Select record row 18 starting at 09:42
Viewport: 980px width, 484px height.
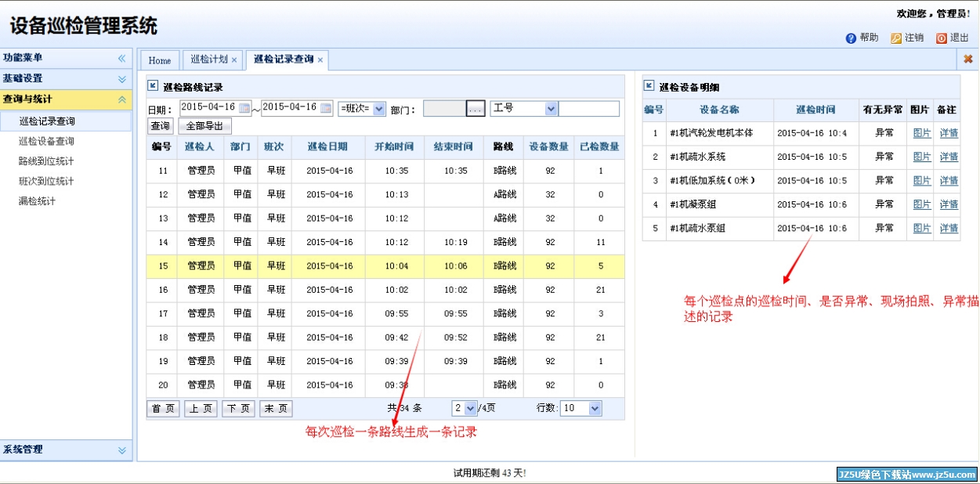point(385,338)
